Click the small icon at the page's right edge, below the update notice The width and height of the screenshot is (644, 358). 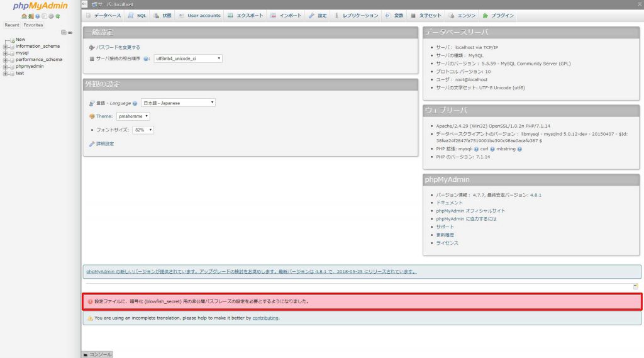click(635, 286)
